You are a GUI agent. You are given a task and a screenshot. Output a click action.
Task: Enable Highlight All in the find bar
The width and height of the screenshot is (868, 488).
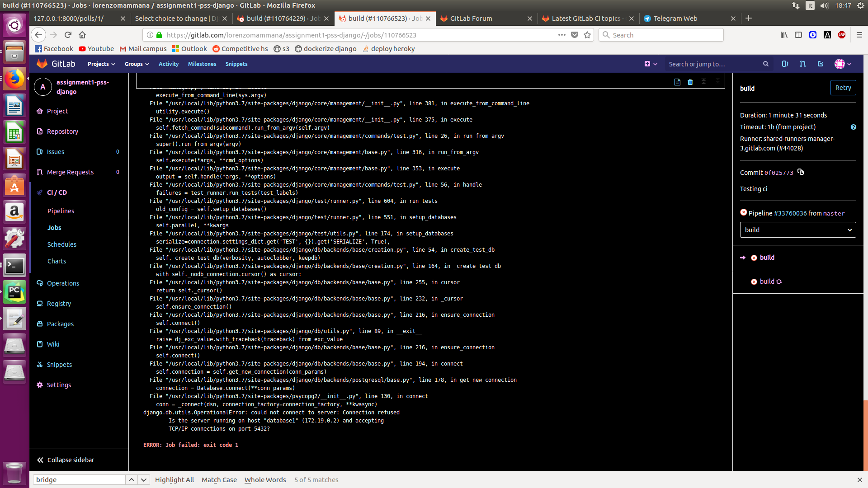point(174,479)
